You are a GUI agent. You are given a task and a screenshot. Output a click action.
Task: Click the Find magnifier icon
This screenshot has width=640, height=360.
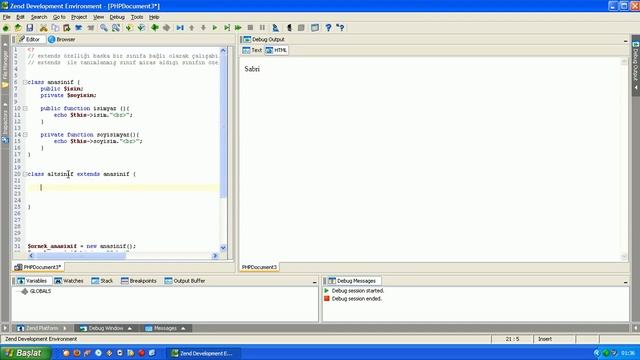(x=104, y=28)
